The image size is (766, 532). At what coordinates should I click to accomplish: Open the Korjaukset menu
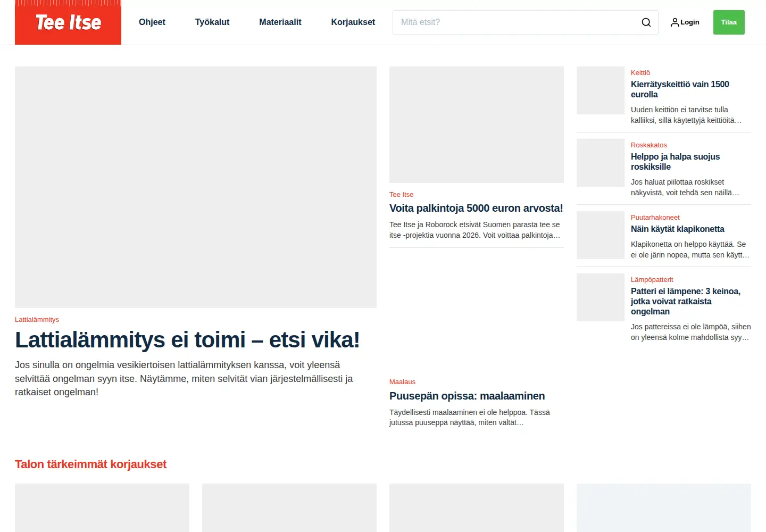[x=353, y=22]
